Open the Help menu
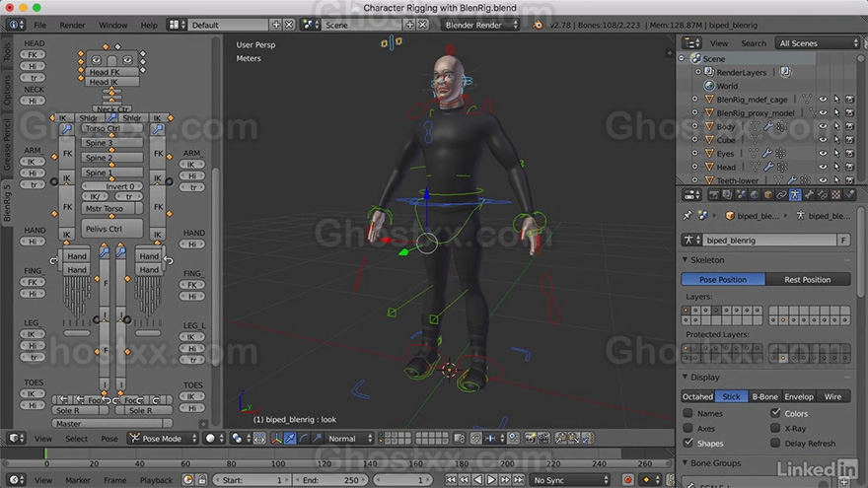Image resolution: width=868 pixels, height=488 pixels. pos(148,25)
